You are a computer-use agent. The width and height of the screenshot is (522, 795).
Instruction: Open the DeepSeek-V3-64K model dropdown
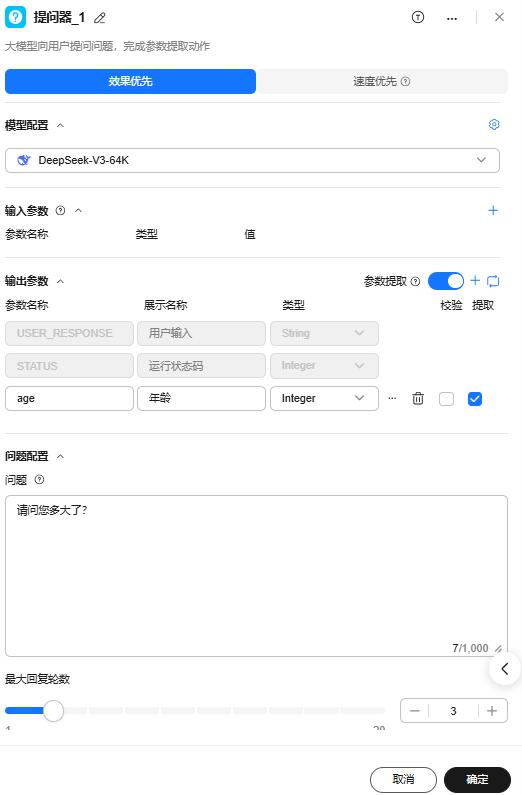coord(252,160)
